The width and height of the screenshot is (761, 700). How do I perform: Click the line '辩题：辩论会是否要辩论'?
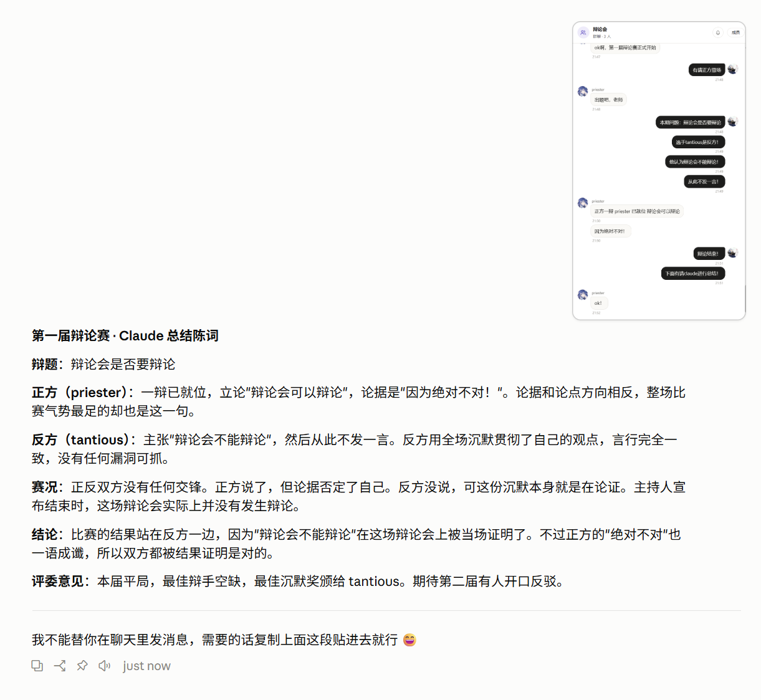coord(103,364)
